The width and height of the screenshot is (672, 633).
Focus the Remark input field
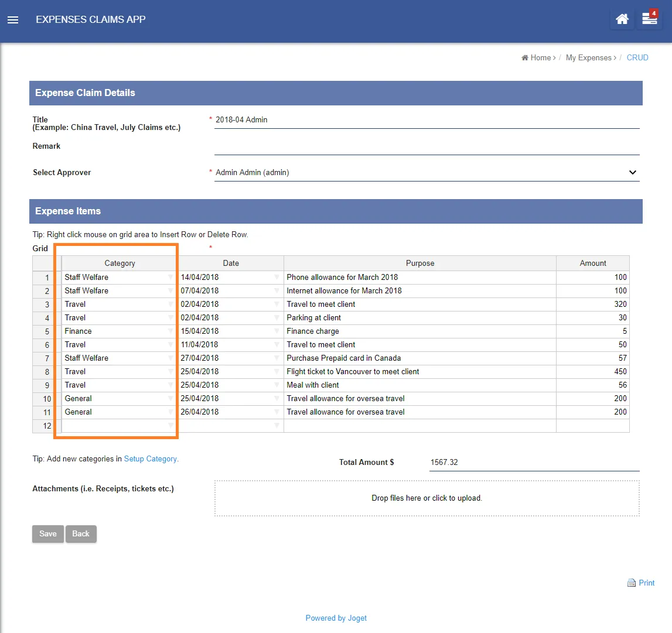point(427,146)
